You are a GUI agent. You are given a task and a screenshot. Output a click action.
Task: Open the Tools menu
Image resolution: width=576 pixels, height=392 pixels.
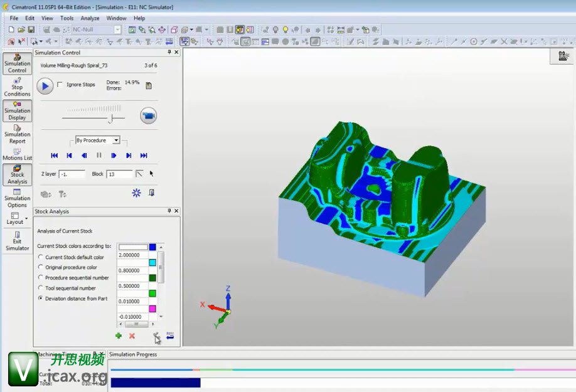(x=67, y=18)
